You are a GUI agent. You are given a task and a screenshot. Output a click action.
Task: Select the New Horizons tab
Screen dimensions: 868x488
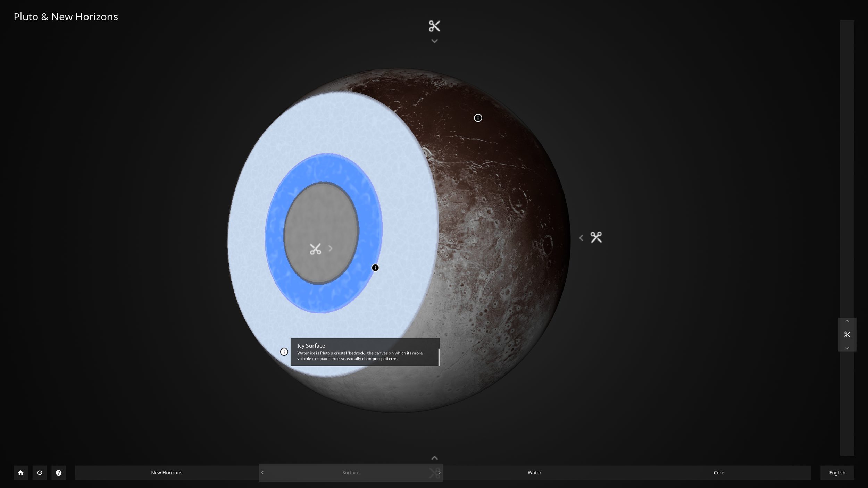click(167, 473)
